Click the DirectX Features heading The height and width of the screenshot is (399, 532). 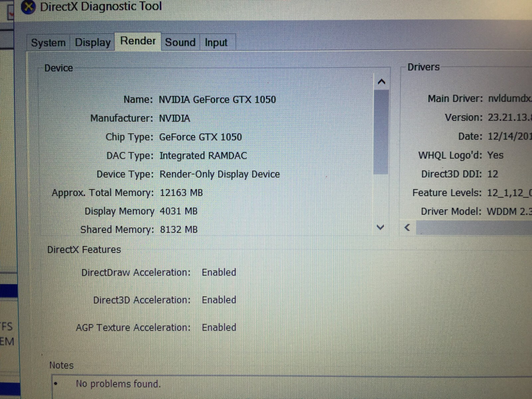[84, 249]
